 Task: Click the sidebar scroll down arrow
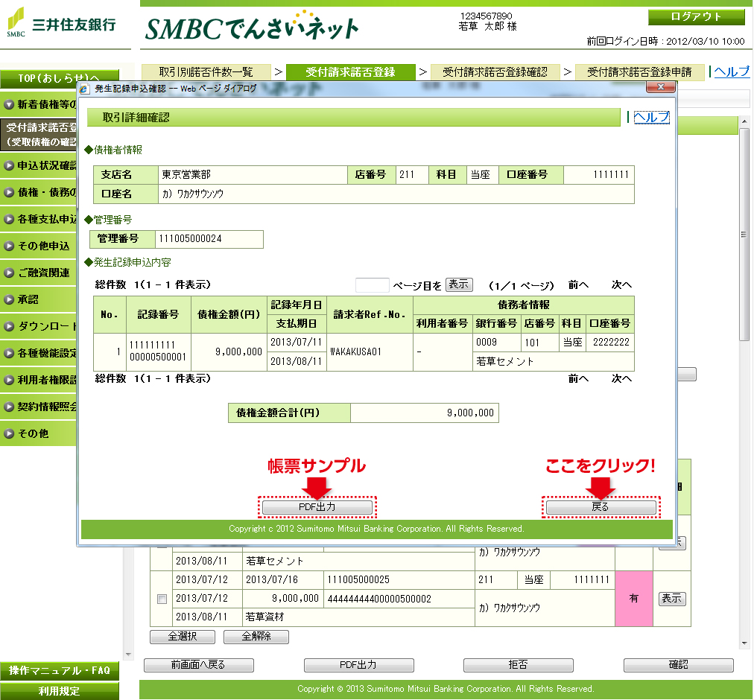click(x=128, y=654)
